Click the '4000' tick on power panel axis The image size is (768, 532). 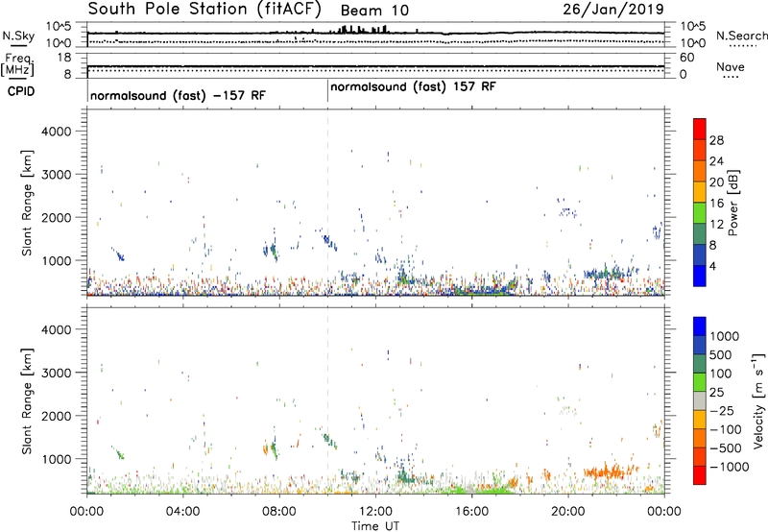[56, 132]
